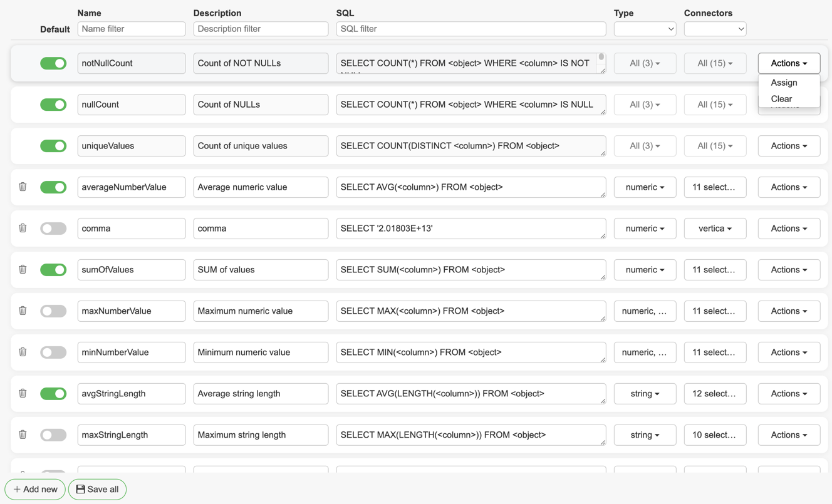Enable the comma row default toggle

click(53, 229)
